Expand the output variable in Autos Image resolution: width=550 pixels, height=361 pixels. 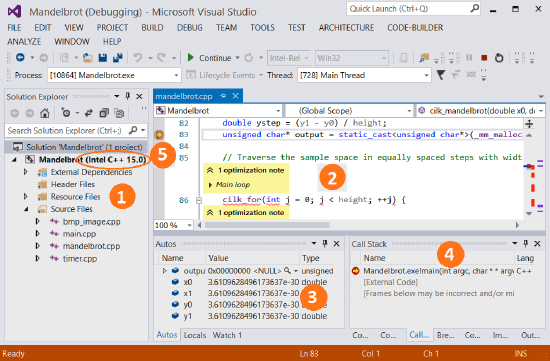(x=165, y=271)
